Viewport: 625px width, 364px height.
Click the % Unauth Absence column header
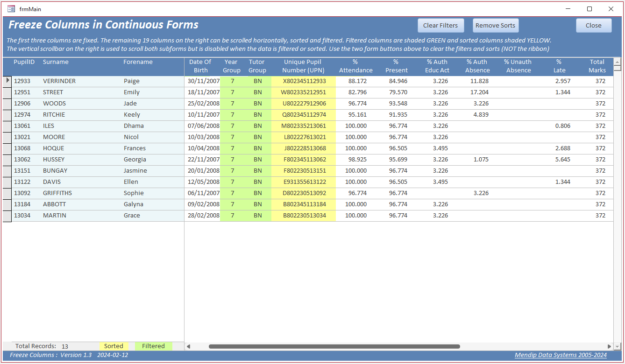518,66
